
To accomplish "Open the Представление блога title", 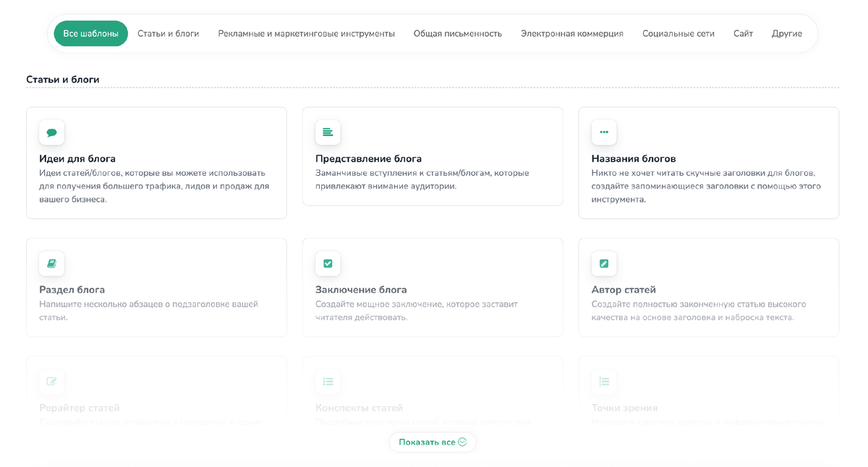I will (368, 158).
